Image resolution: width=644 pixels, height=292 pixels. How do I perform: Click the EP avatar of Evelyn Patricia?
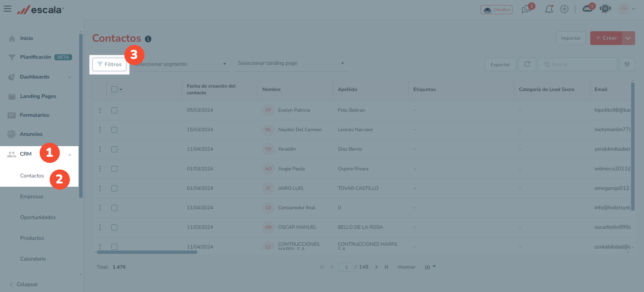point(268,110)
